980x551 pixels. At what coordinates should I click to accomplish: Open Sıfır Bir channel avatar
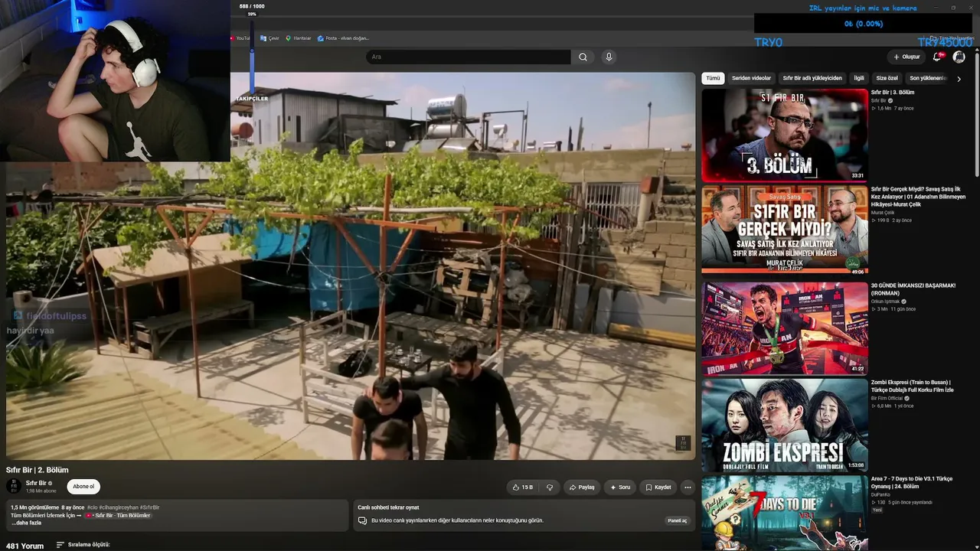(14, 487)
